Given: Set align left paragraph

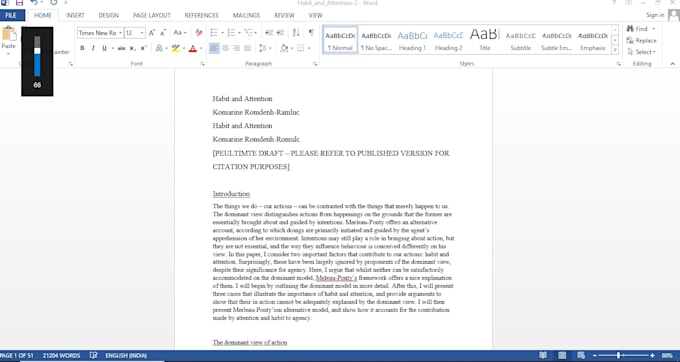Looking at the screenshot, I should click(214, 48).
